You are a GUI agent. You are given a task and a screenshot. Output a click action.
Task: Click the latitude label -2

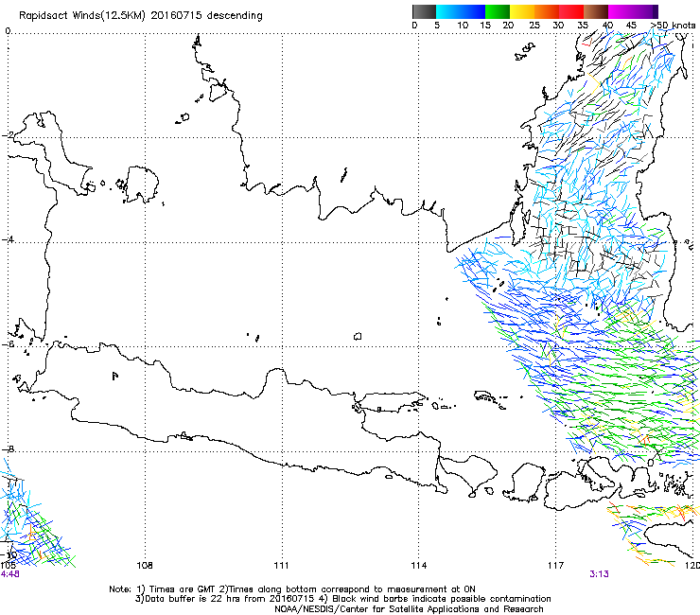click(9, 135)
